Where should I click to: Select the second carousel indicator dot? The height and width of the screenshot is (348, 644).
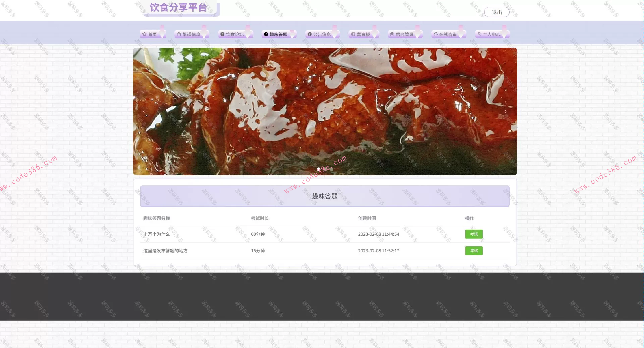325,169
